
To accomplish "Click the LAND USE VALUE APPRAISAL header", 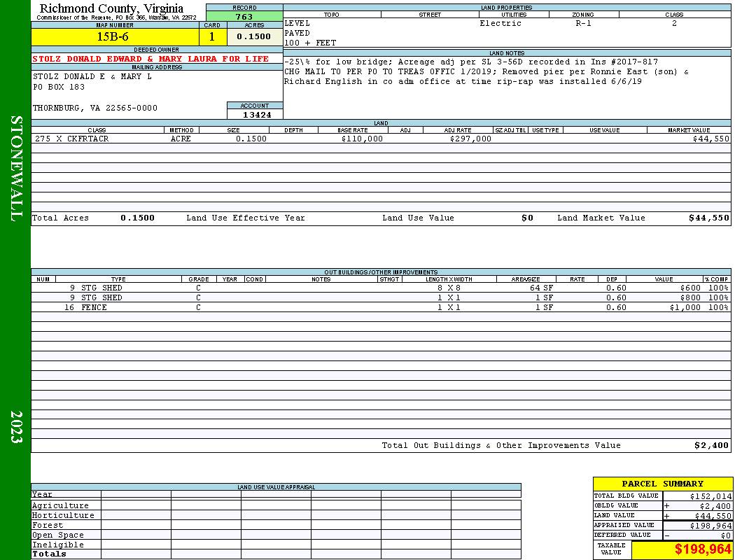I will tap(276, 487).
